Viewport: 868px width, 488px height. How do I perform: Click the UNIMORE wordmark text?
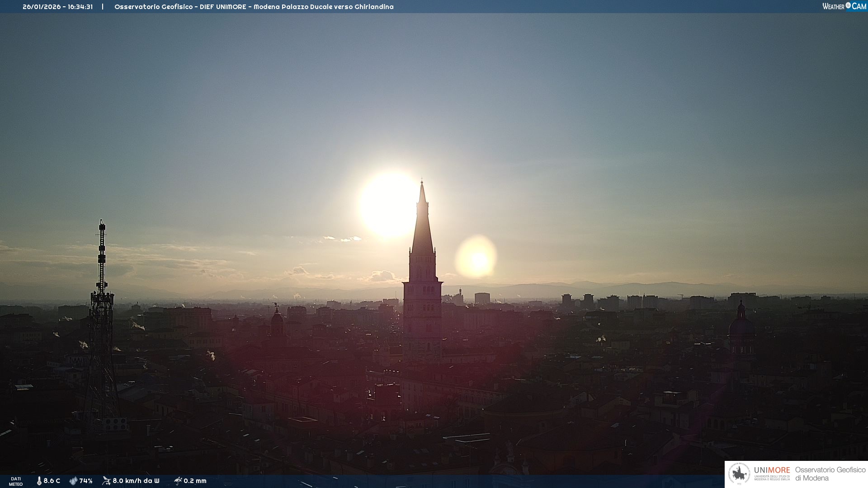(x=772, y=470)
